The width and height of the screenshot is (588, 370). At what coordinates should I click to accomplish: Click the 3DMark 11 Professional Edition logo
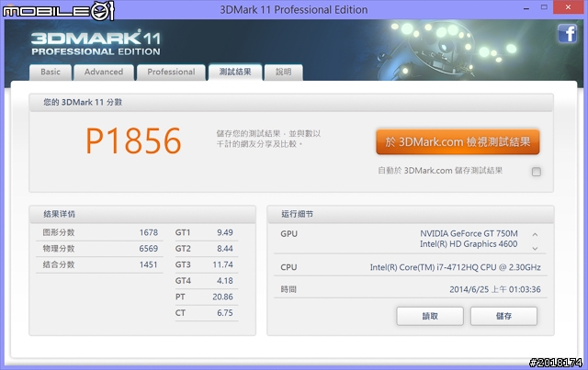[x=96, y=42]
